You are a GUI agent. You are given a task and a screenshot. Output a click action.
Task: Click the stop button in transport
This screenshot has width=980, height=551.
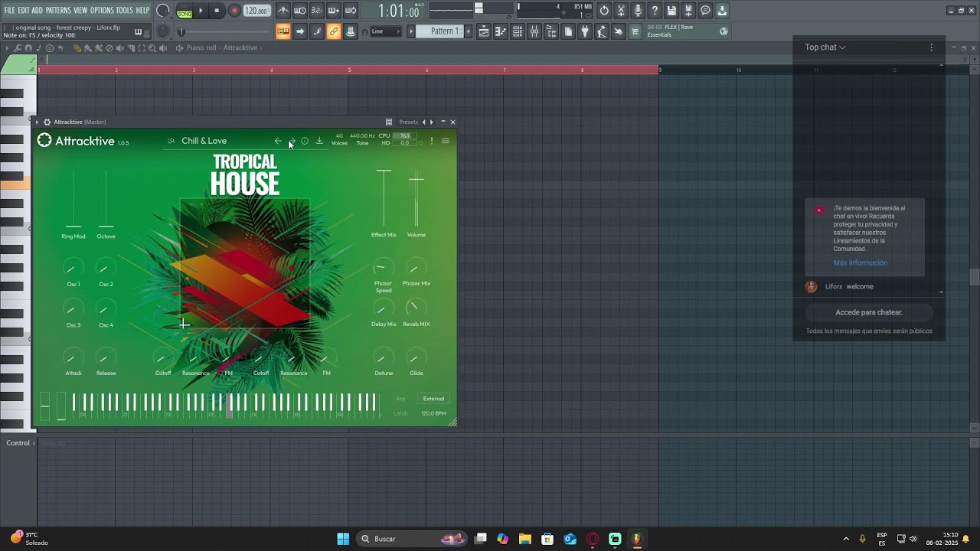(217, 11)
